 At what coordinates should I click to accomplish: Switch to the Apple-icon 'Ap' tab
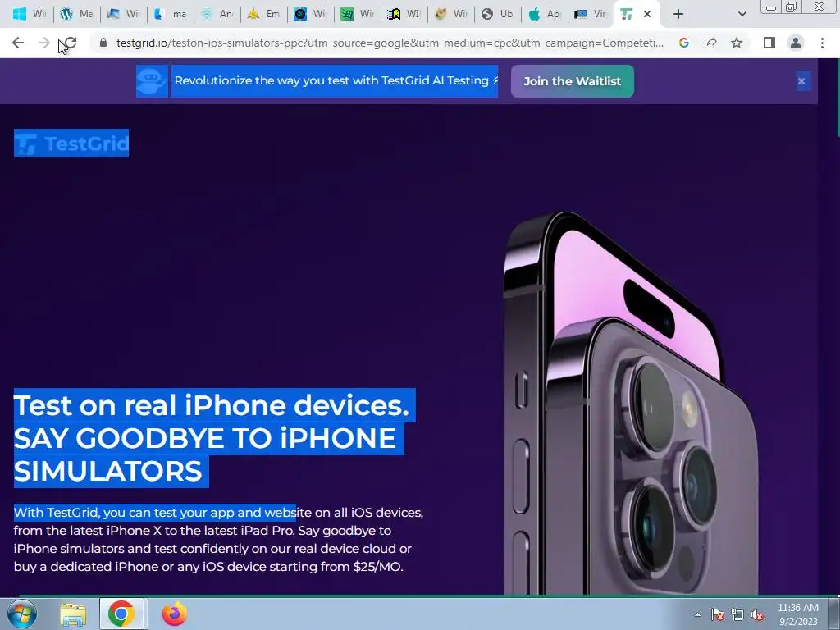pos(545,15)
